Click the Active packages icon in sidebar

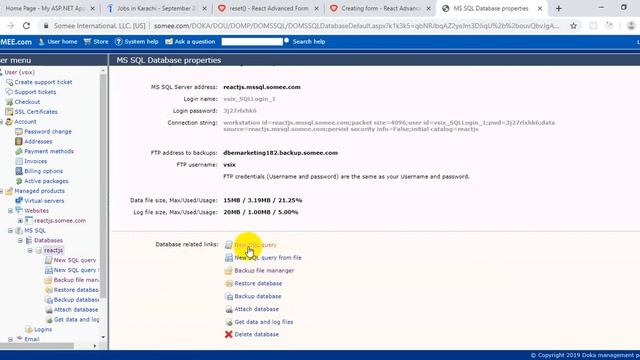(19, 181)
